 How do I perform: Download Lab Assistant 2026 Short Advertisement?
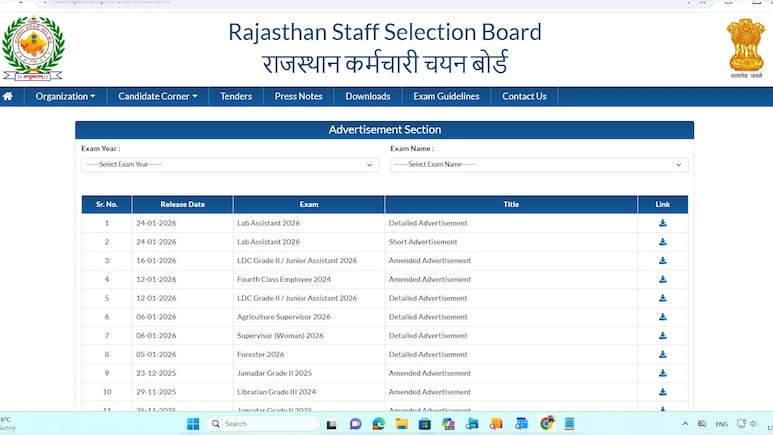pyautogui.click(x=663, y=242)
